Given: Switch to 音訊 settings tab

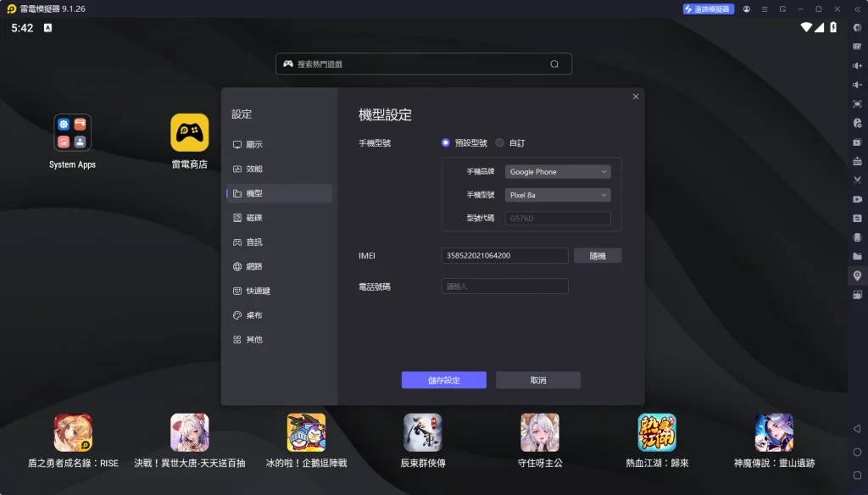Looking at the screenshot, I should click(279, 242).
